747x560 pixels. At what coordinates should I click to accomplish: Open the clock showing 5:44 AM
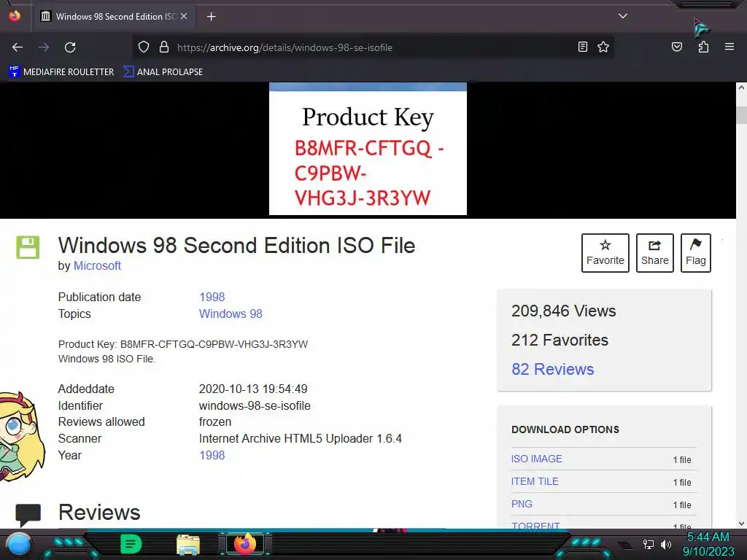pyautogui.click(x=708, y=544)
